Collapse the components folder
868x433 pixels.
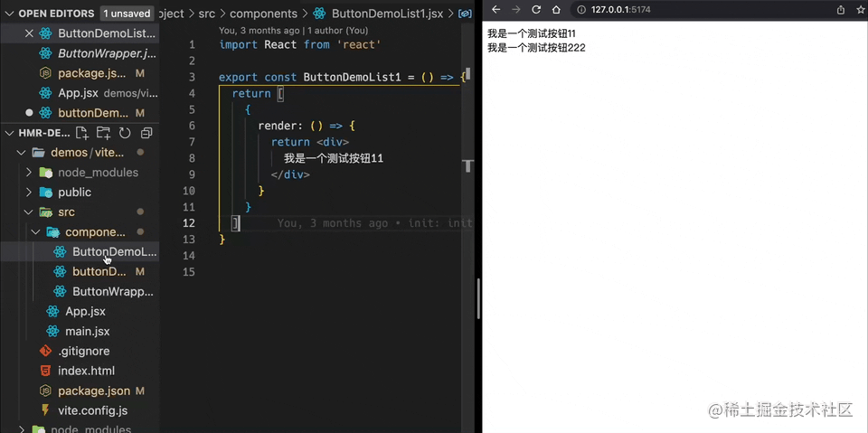pos(95,231)
